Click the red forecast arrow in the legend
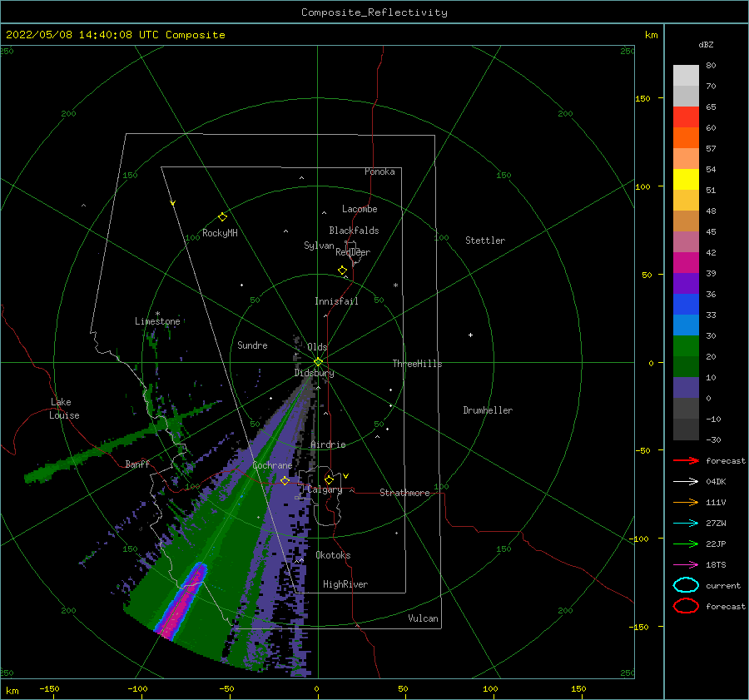The width and height of the screenshot is (749, 700). click(686, 460)
